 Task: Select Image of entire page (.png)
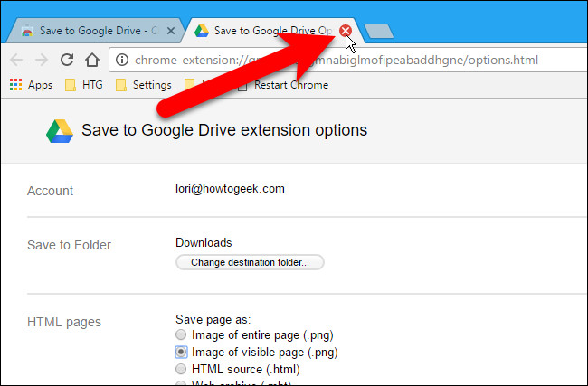(x=181, y=334)
